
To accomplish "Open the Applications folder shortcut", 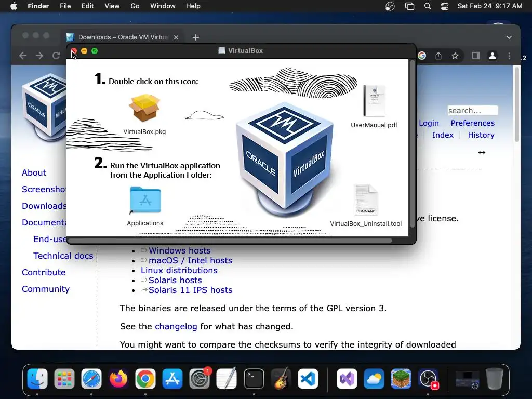I will coord(145,200).
